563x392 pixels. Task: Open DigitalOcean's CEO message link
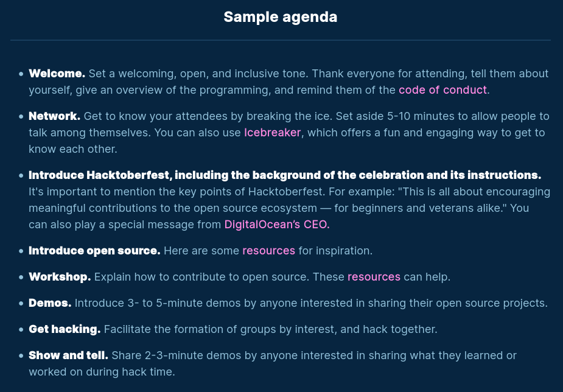(277, 225)
